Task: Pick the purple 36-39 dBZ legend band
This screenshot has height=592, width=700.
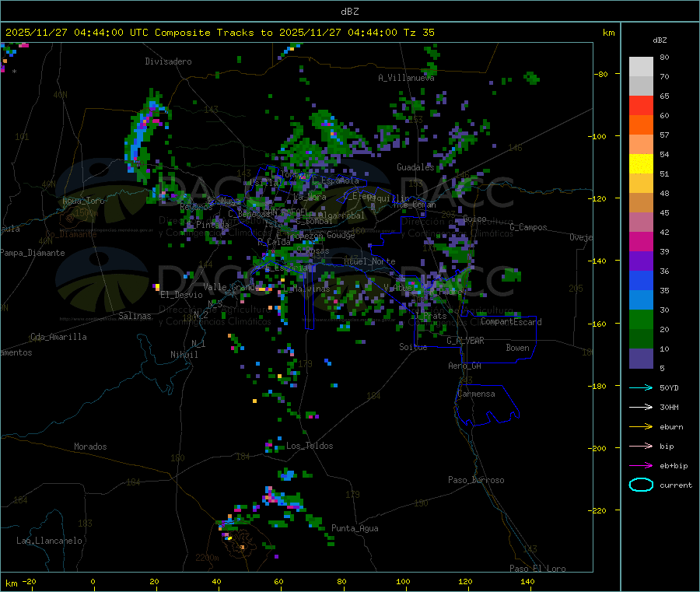Action: pos(641,261)
